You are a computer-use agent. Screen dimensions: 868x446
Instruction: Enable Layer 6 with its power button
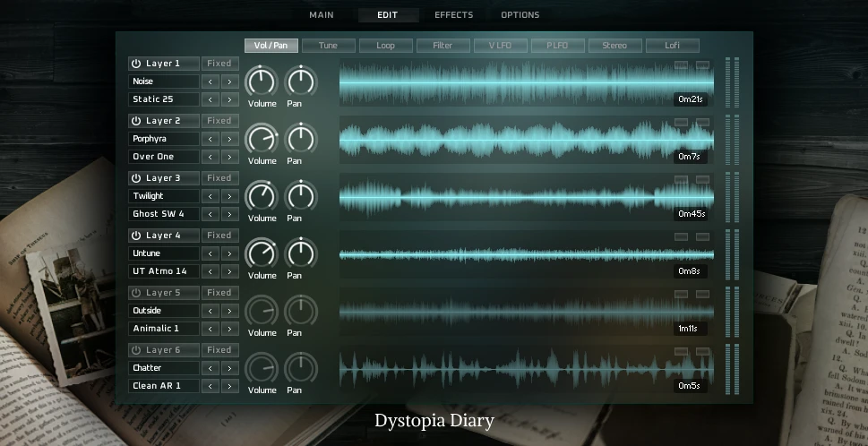tap(136, 350)
